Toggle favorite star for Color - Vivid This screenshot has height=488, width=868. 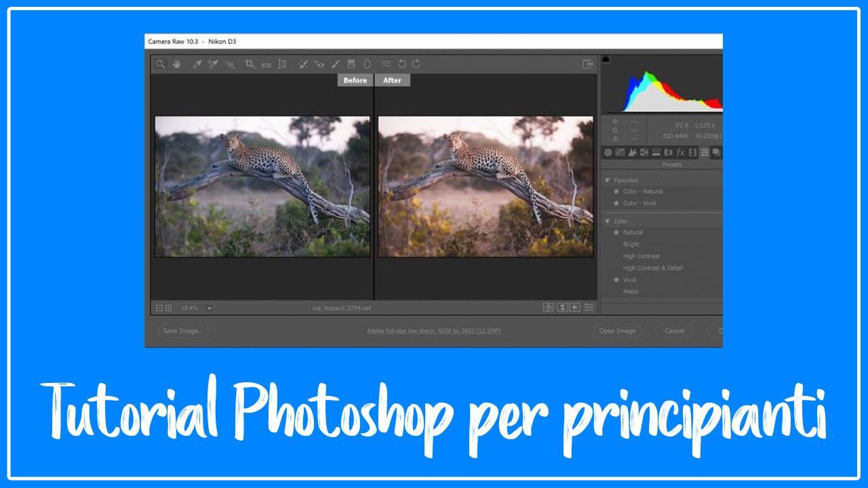[x=616, y=203]
